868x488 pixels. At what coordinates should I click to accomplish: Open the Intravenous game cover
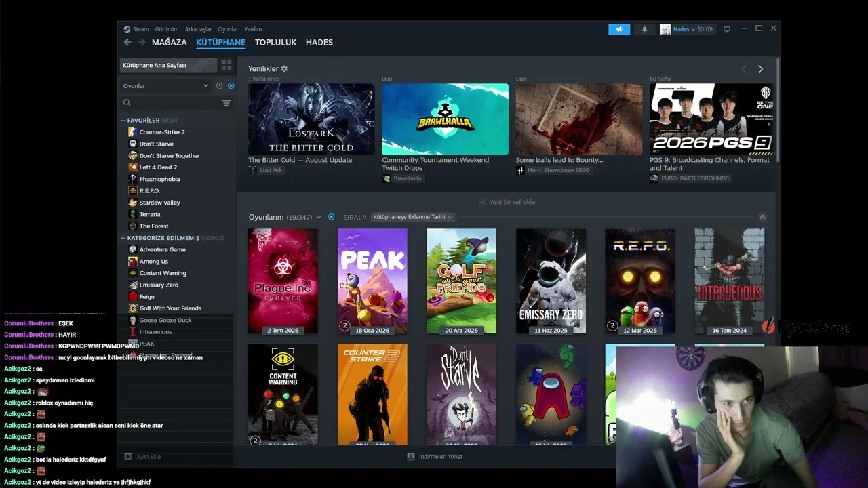click(729, 281)
